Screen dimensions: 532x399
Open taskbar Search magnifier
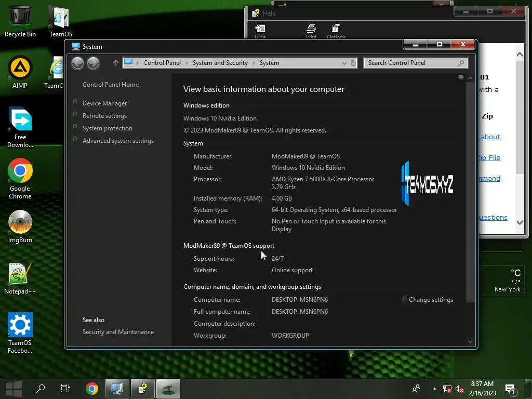[x=41, y=389]
